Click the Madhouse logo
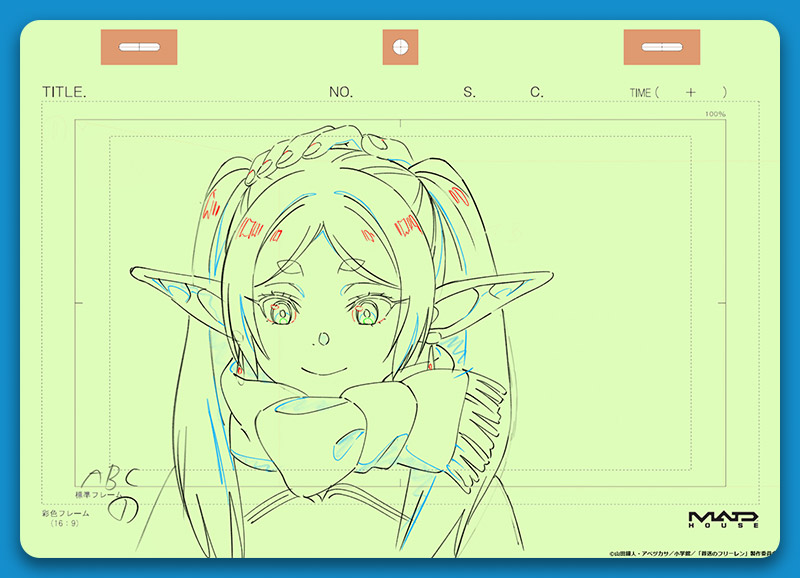This screenshot has height=578, width=800. click(723, 519)
